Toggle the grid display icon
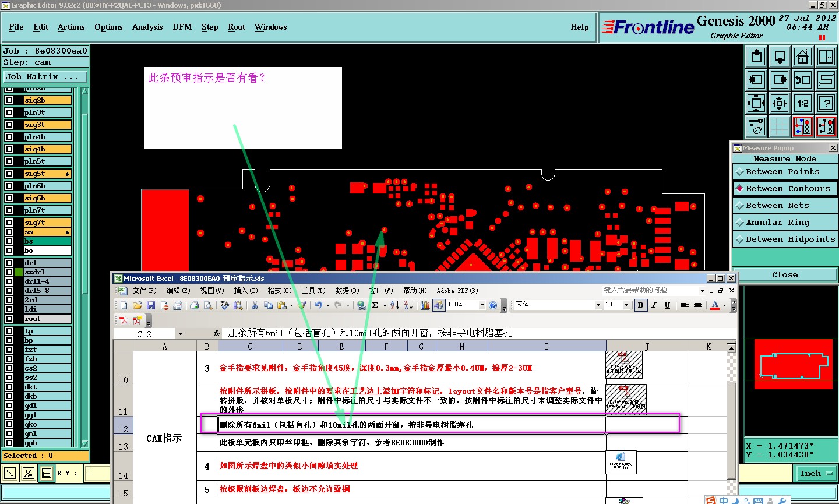Image resolution: width=839 pixels, height=504 pixels. [780, 126]
